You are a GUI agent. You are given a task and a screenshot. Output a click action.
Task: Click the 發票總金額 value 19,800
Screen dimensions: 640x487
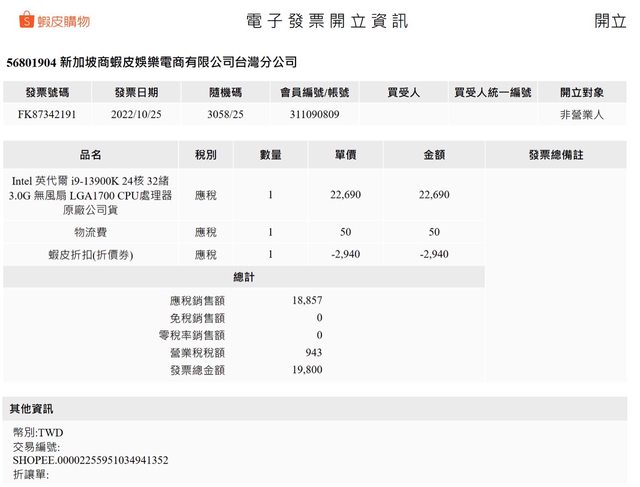pos(307,370)
